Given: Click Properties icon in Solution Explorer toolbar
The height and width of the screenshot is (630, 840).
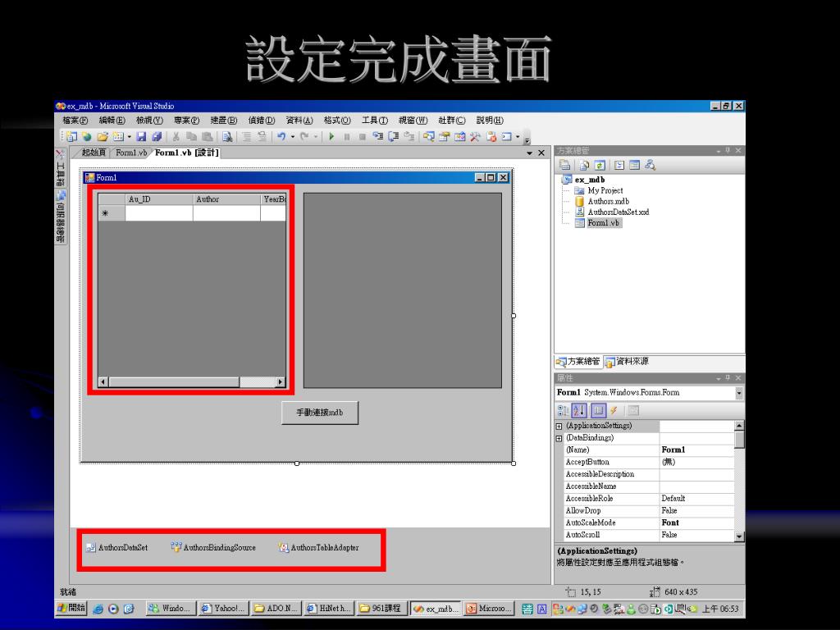Looking at the screenshot, I should click(564, 165).
